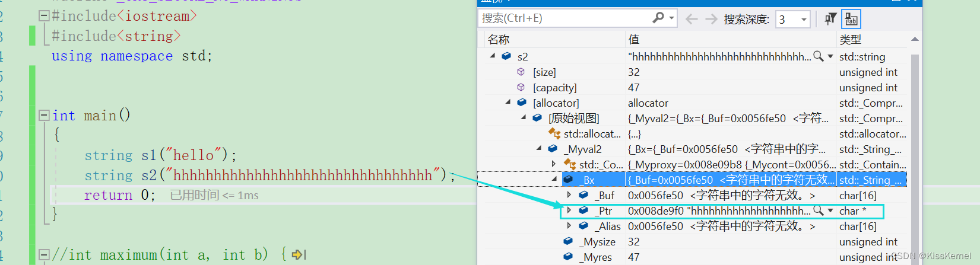Expand the _Ptr member node
The height and width of the screenshot is (265, 980).
(x=569, y=210)
